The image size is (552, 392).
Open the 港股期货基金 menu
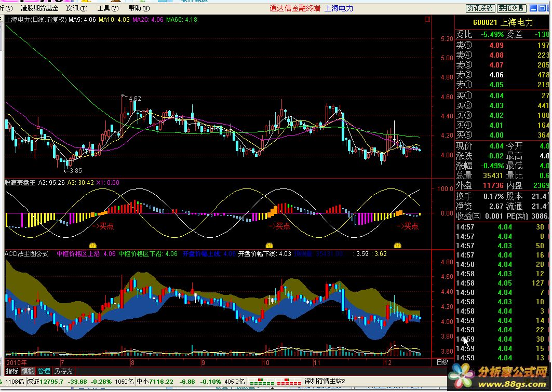pos(39,8)
